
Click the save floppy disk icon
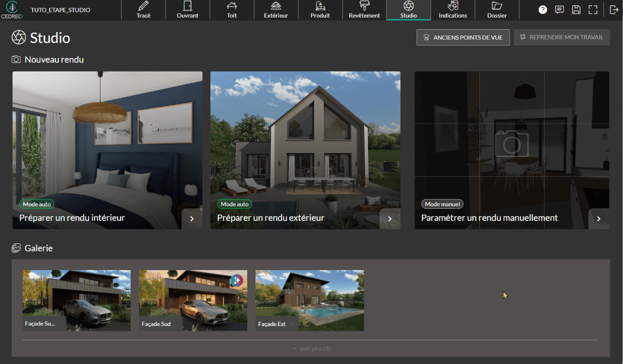(x=576, y=10)
